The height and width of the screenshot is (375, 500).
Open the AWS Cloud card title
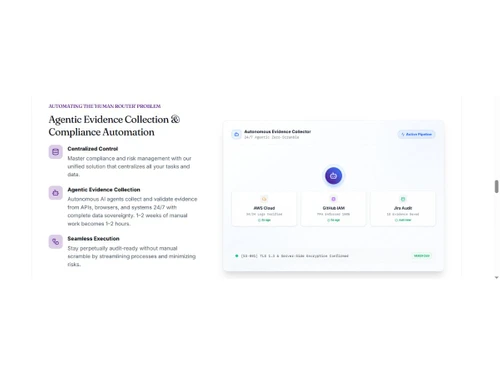[264, 208]
